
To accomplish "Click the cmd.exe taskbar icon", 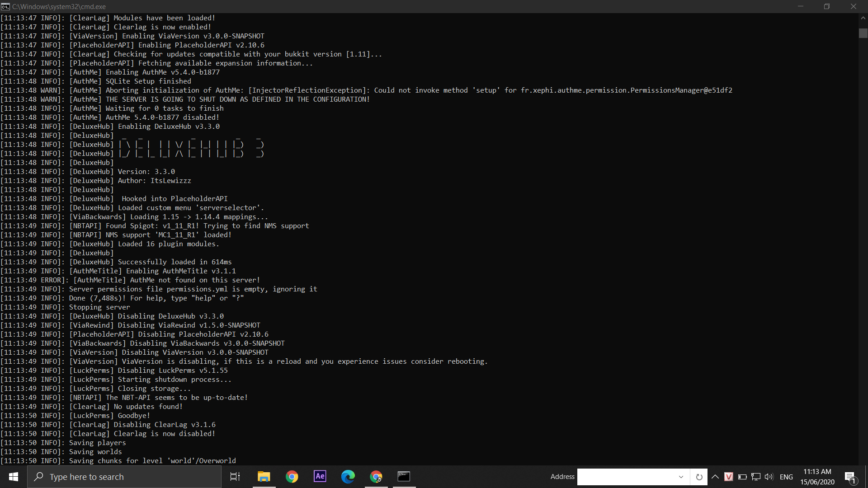I will pyautogui.click(x=404, y=477).
